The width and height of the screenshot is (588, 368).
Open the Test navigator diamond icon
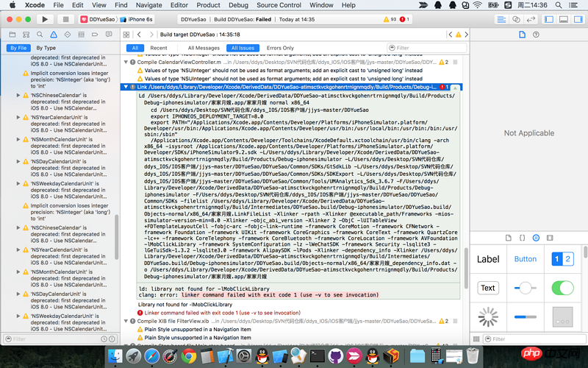click(68, 35)
